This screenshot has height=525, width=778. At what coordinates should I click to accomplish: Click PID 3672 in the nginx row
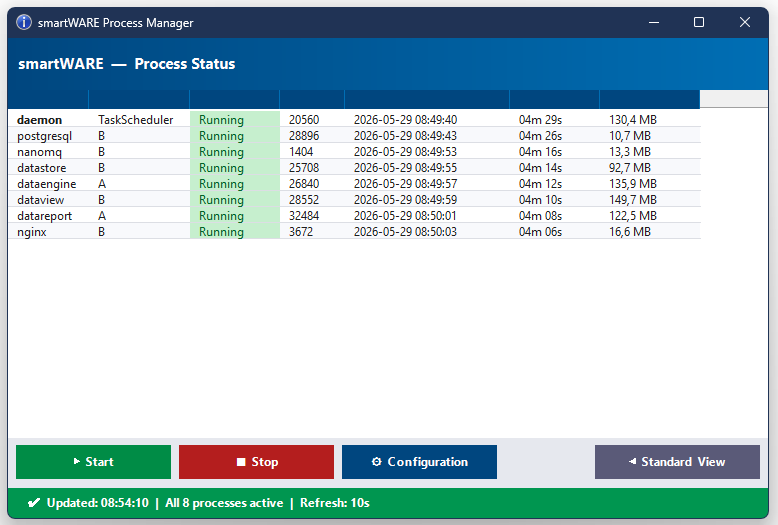point(301,232)
